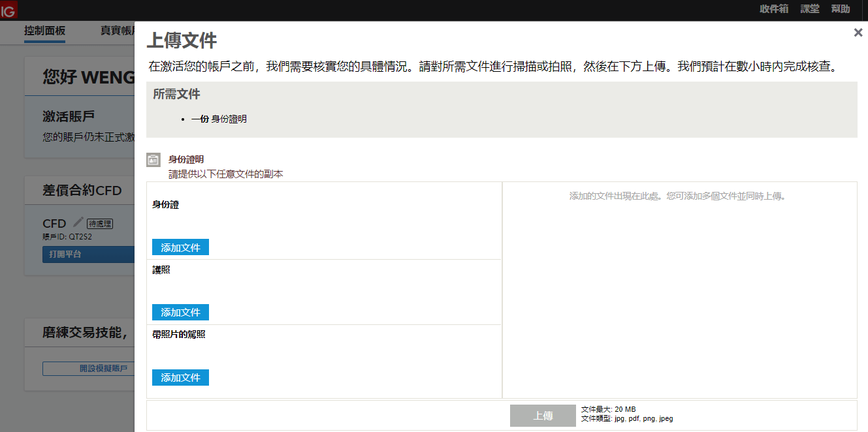The height and width of the screenshot is (432, 868).
Task: Click the 身份證明 document icon
Action: pyautogui.click(x=153, y=159)
